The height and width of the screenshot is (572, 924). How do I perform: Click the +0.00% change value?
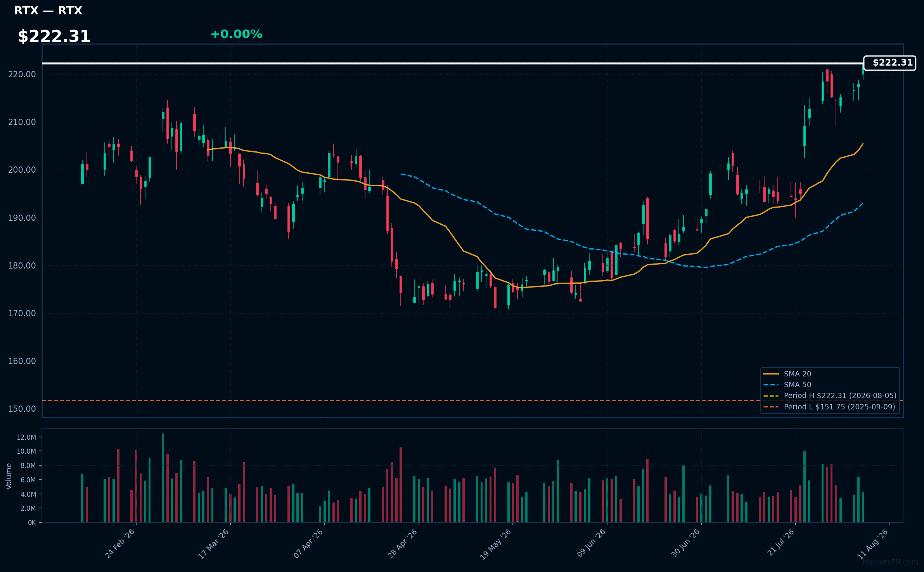point(236,34)
